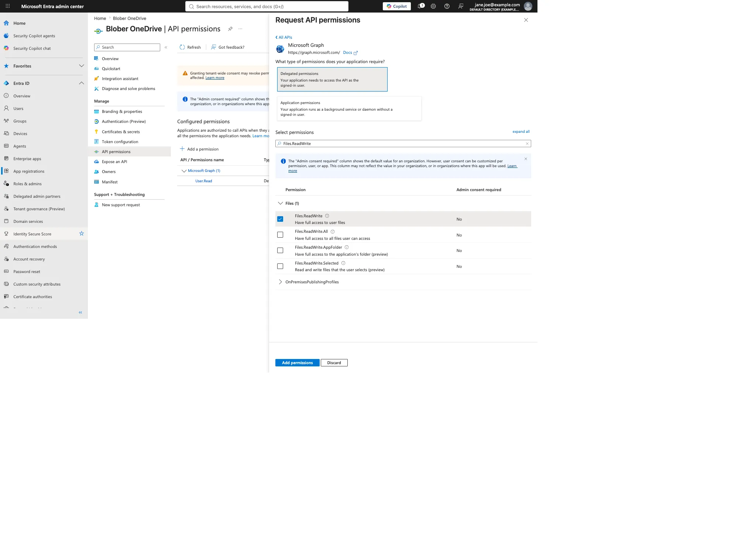The height and width of the screenshot is (535, 756).
Task: Collapse the Entra ID section
Action: point(82,83)
